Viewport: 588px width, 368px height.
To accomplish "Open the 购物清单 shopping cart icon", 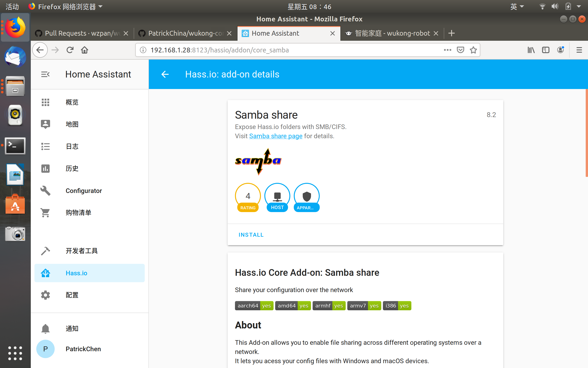I will click(45, 213).
